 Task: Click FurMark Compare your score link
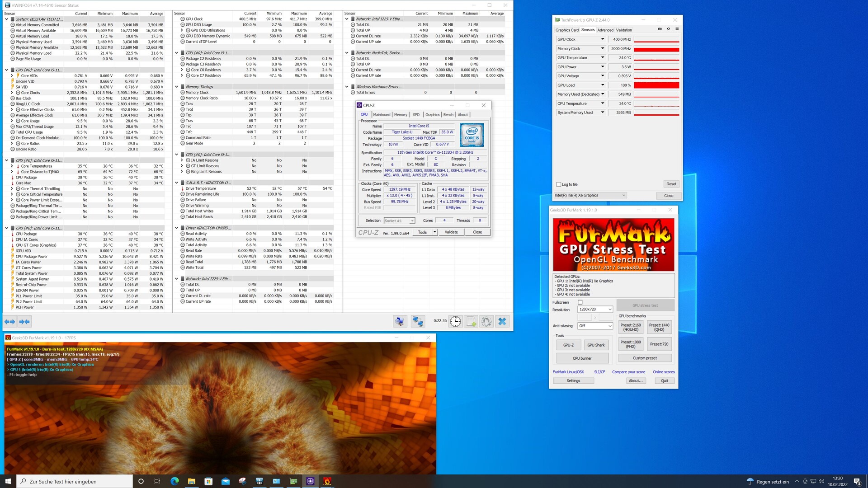click(x=628, y=372)
